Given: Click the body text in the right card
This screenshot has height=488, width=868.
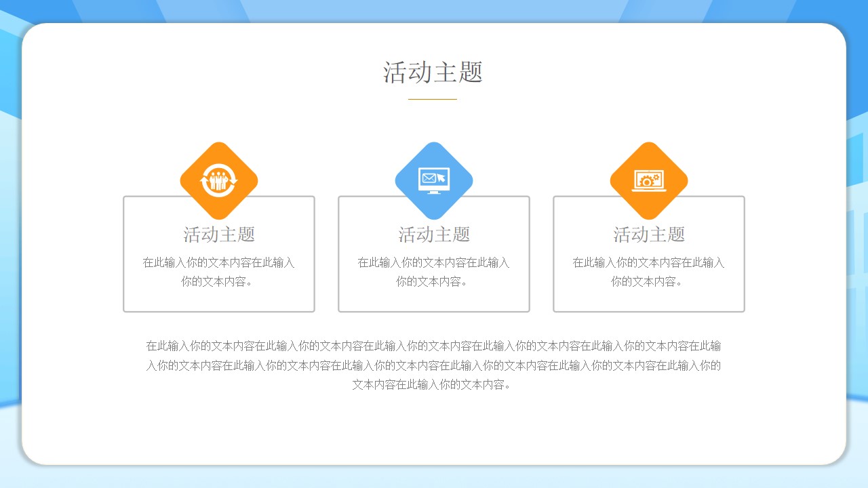Looking at the screenshot, I should [649, 272].
